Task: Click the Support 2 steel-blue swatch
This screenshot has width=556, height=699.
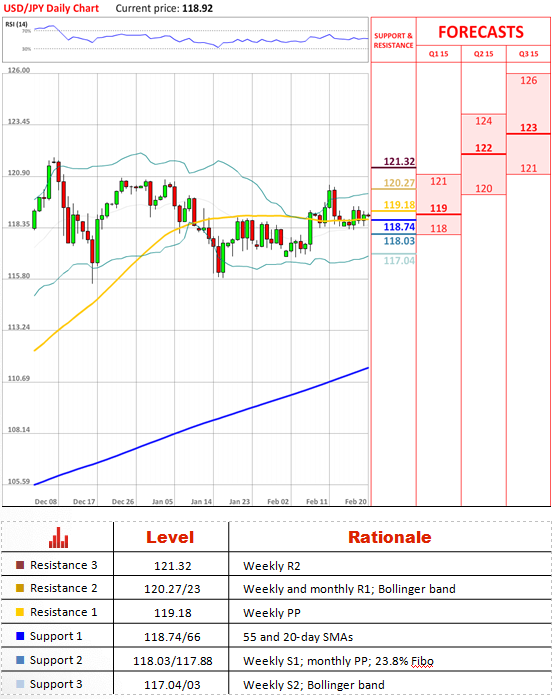Action: pos(20,660)
